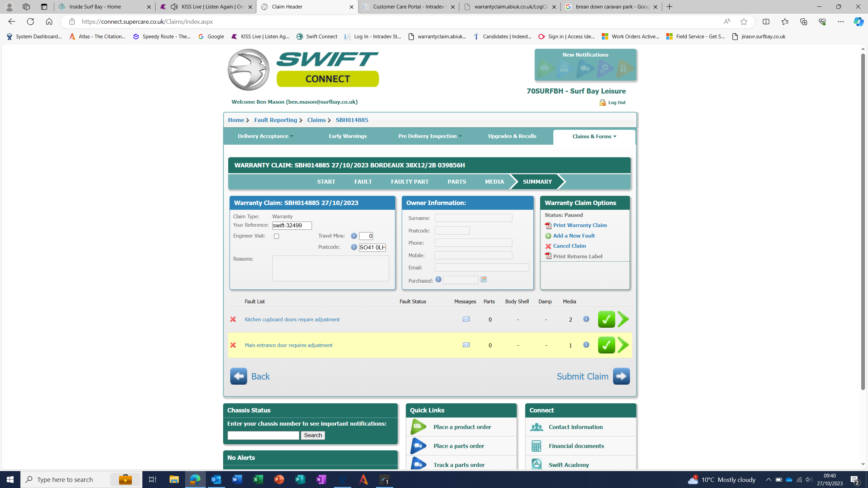Click Travel Mins info icon

[x=354, y=236]
